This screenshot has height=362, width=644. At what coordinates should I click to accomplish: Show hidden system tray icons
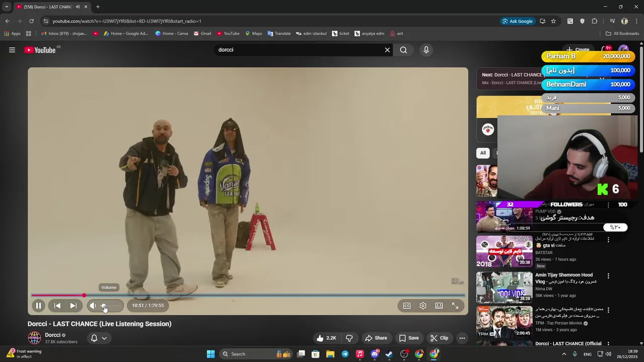563,354
